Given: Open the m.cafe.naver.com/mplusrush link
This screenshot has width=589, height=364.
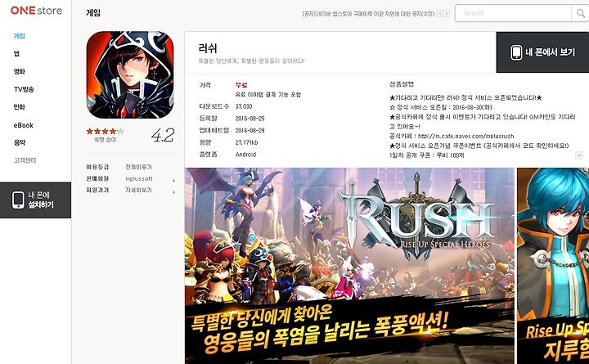Looking at the screenshot, I should 465,136.
